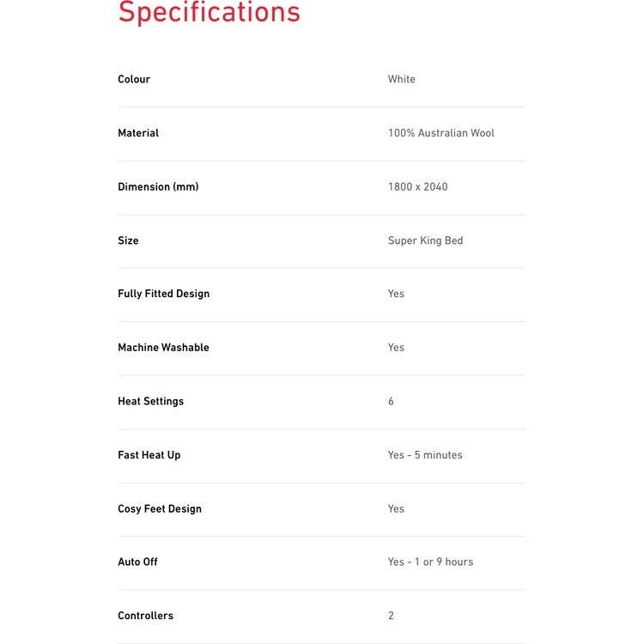644x644 pixels.
Task: Click the 100% Australian Wool value
Action: click(x=441, y=133)
